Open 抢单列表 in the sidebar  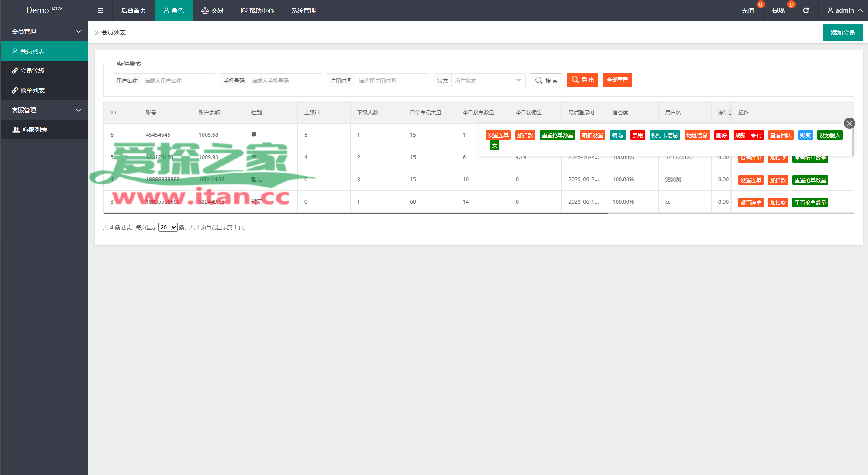point(32,90)
